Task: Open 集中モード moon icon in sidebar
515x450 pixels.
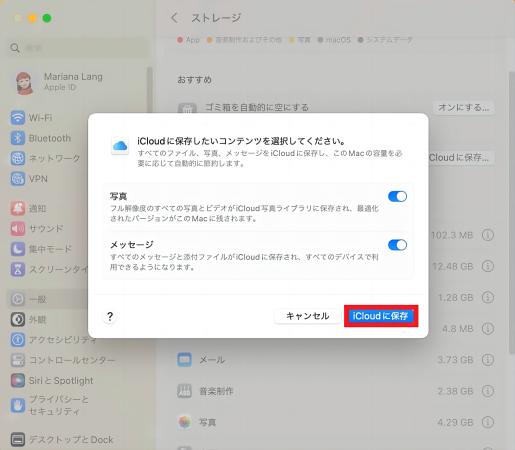Action: pyautogui.click(x=18, y=249)
